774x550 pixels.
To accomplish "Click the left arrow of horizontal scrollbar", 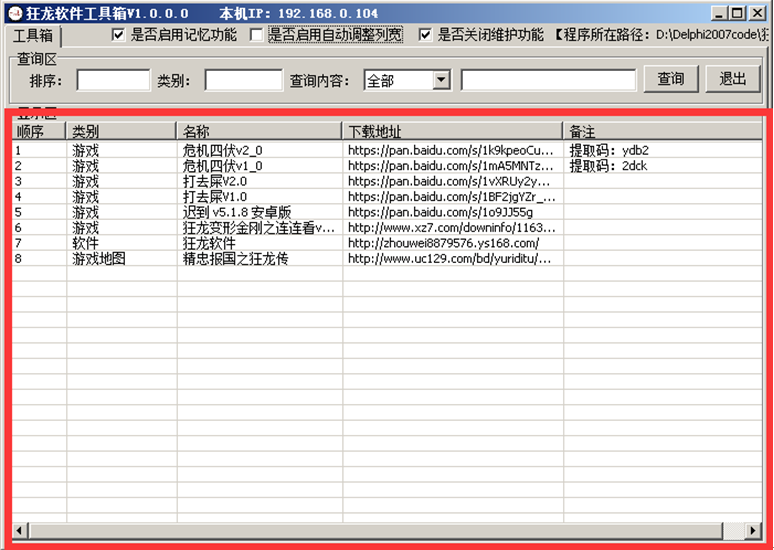I will click(x=19, y=531).
